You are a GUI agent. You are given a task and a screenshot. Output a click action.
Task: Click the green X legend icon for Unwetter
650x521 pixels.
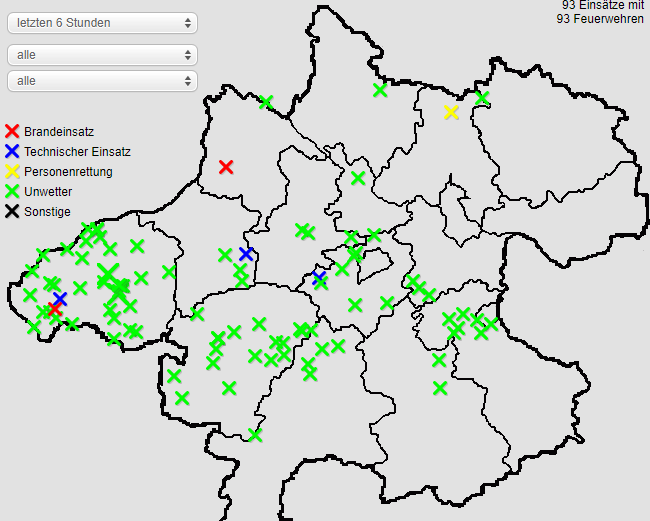(x=12, y=192)
